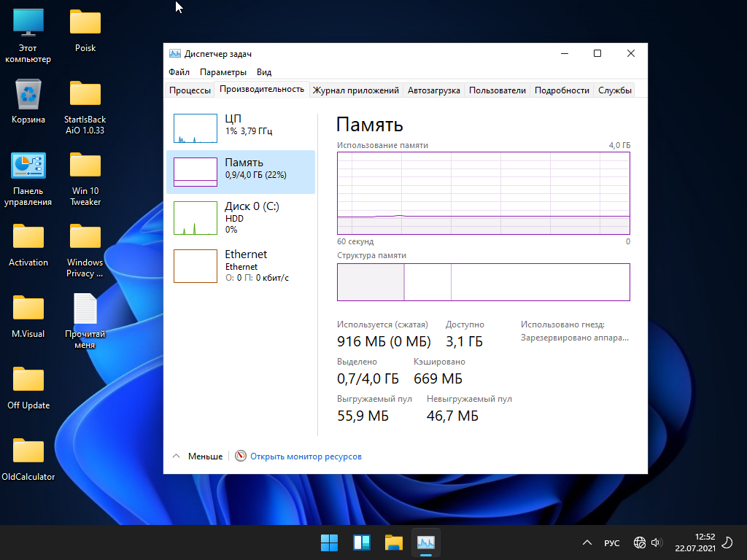The width and height of the screenshot is (747, 560).
Task: Open the Процессы tab
Action: tap(190, 90)
